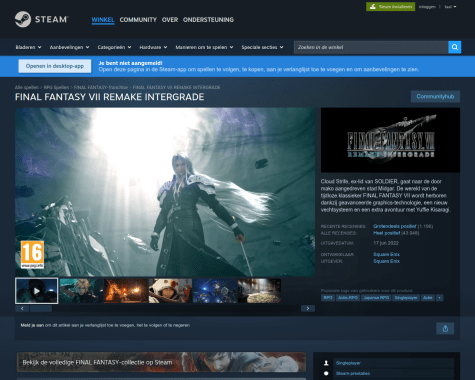Open the ONDERSTEUNING tab
The image size is (475, 380).
point(208,20)
